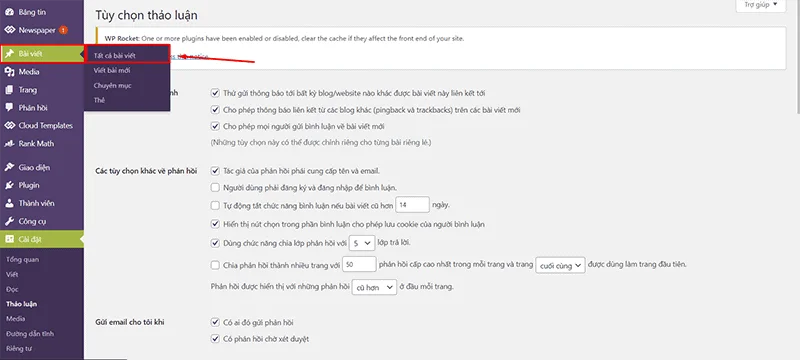Open Thảo luận settings page
The width and height of the screenshot is (800, 360).
(21, 304)
